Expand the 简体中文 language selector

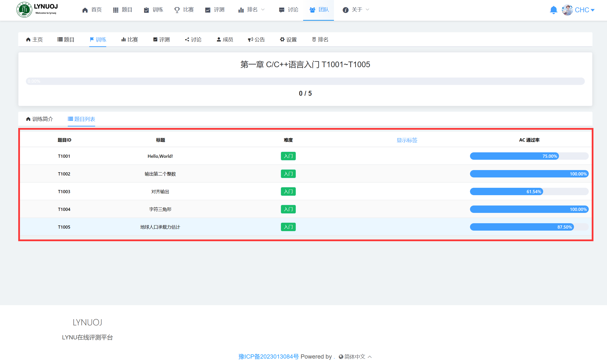pos(355,356)
